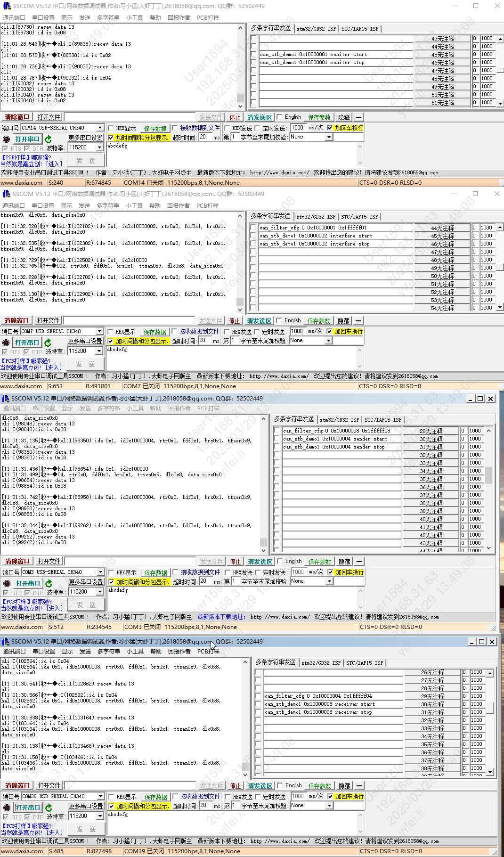
Task: Click 打开串口 button in COM3 window
Action: (x=28, y=583)
